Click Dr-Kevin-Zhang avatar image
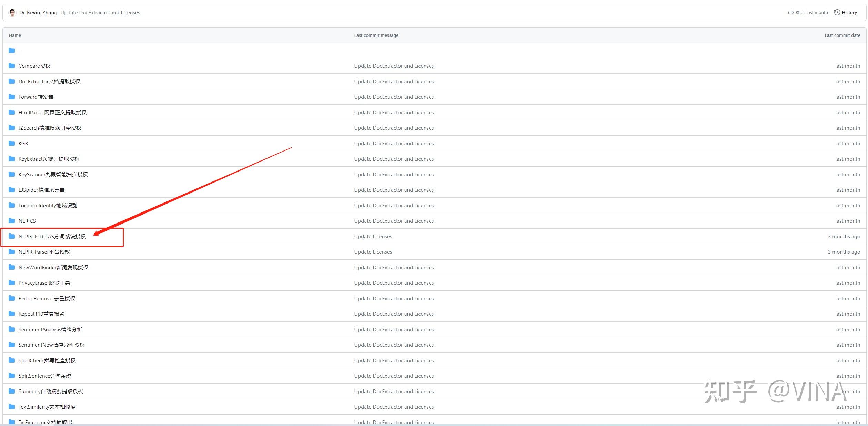The width and height of the screenshot is (868, 426). pos(12,13)
